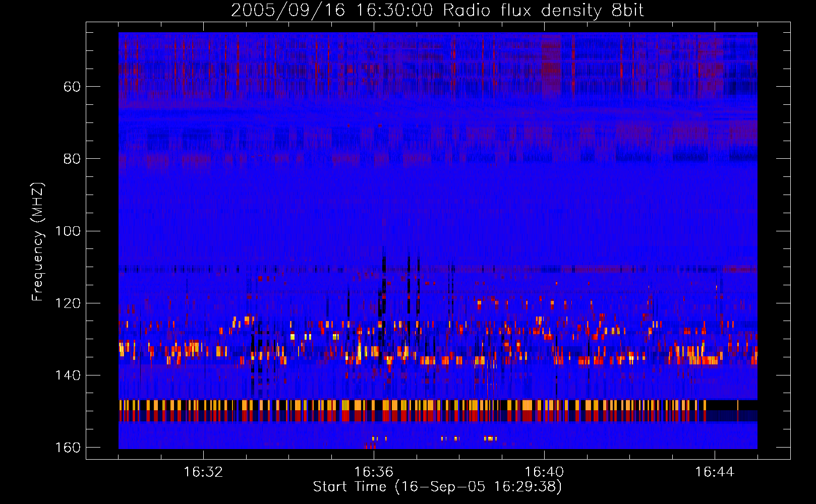Click the 120 frequency tick label

click(x=68, y=303)
